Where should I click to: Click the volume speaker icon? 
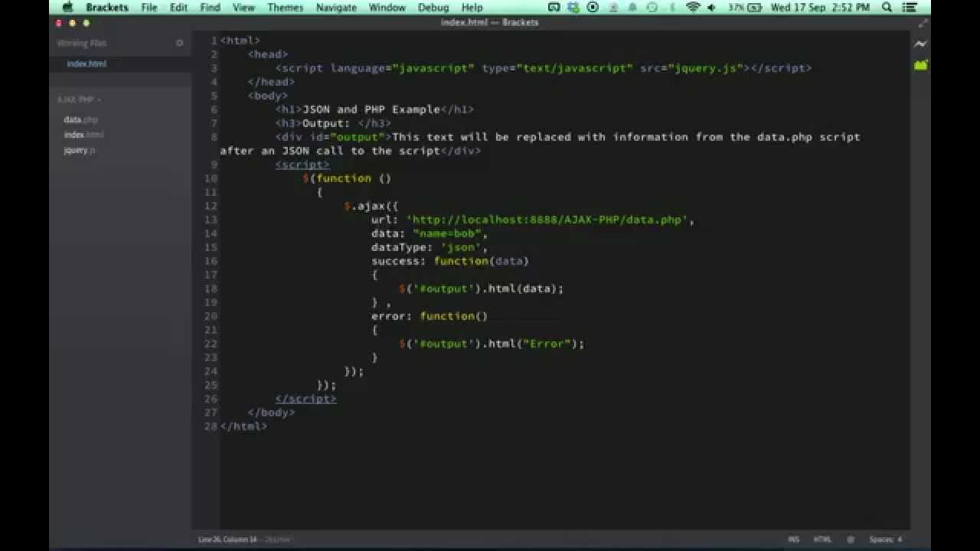[711, 8]
